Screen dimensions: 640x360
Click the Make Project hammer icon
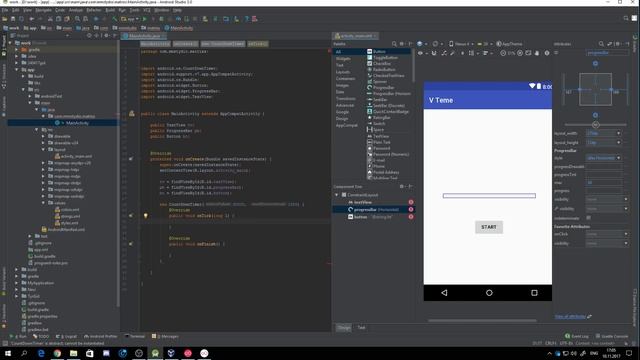click(x=115, y=19)
